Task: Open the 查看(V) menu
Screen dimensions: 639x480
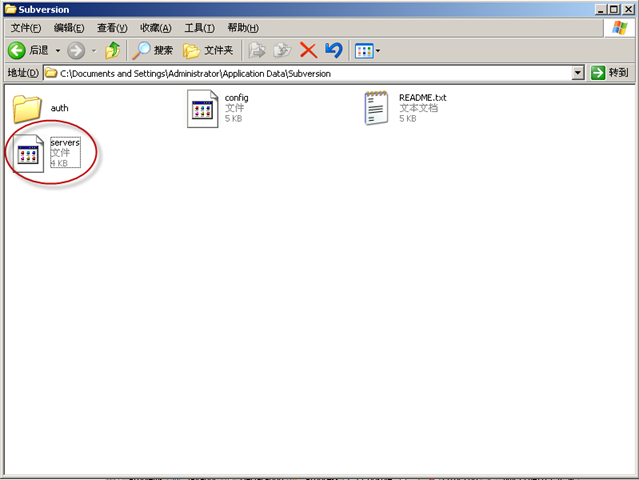Action: point(112,28)
